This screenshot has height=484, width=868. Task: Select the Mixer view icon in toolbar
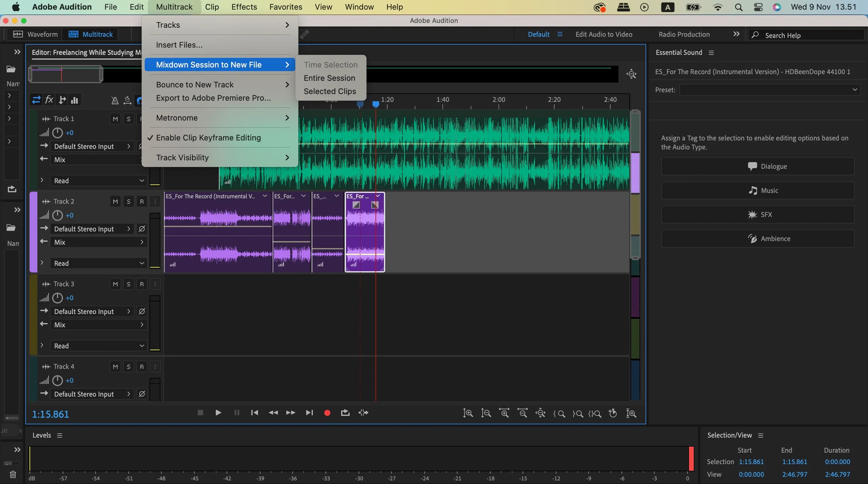tap(74, 100)
